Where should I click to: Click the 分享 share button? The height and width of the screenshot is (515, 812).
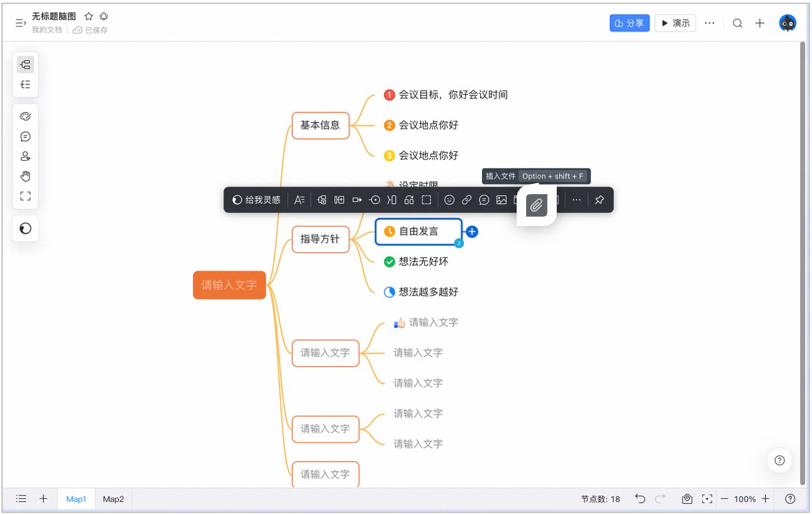point(630,23)
